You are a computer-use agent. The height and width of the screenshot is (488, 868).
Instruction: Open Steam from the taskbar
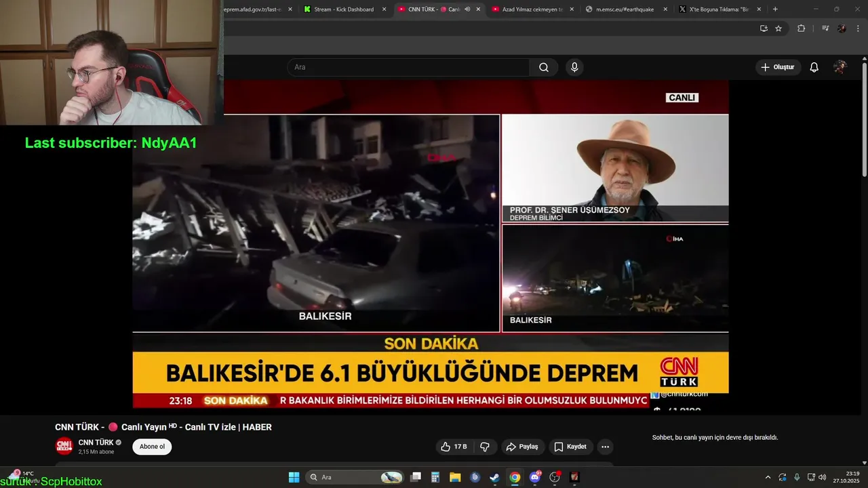tap(495, 477)
